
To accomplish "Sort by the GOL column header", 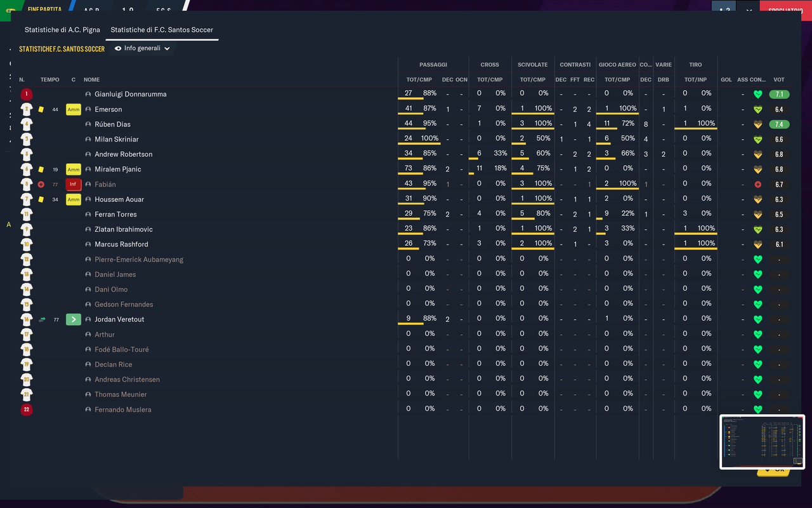I will (x=726, y=80).
